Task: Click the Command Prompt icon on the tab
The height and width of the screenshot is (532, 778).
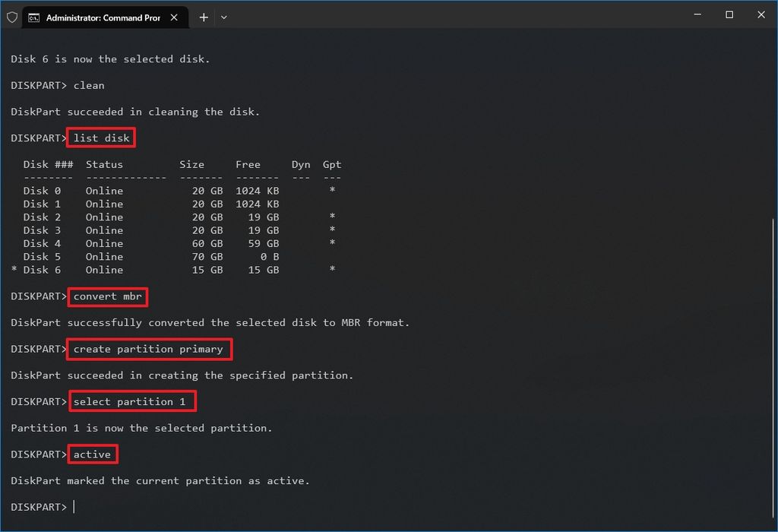Action: [x=33, y=17]
